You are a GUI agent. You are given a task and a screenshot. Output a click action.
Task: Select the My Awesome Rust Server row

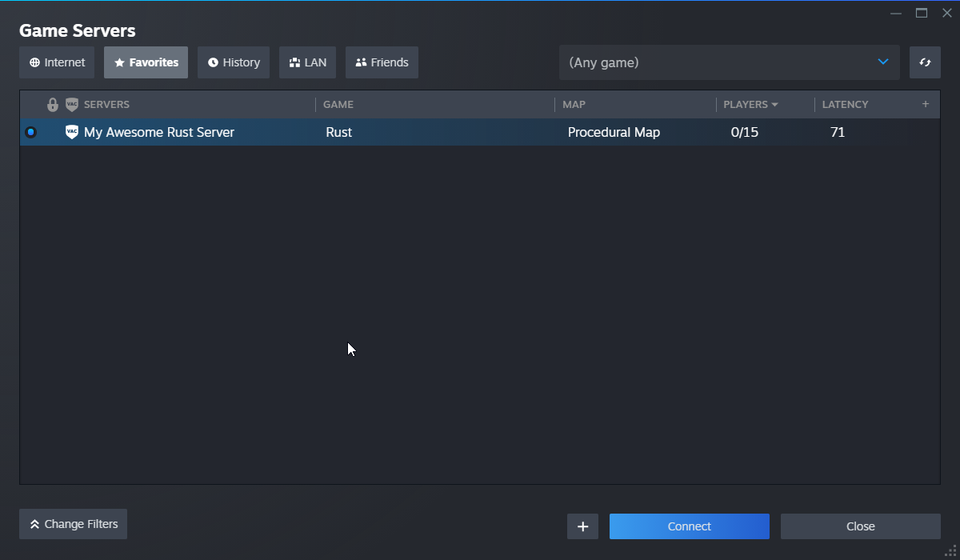[320, 131]
